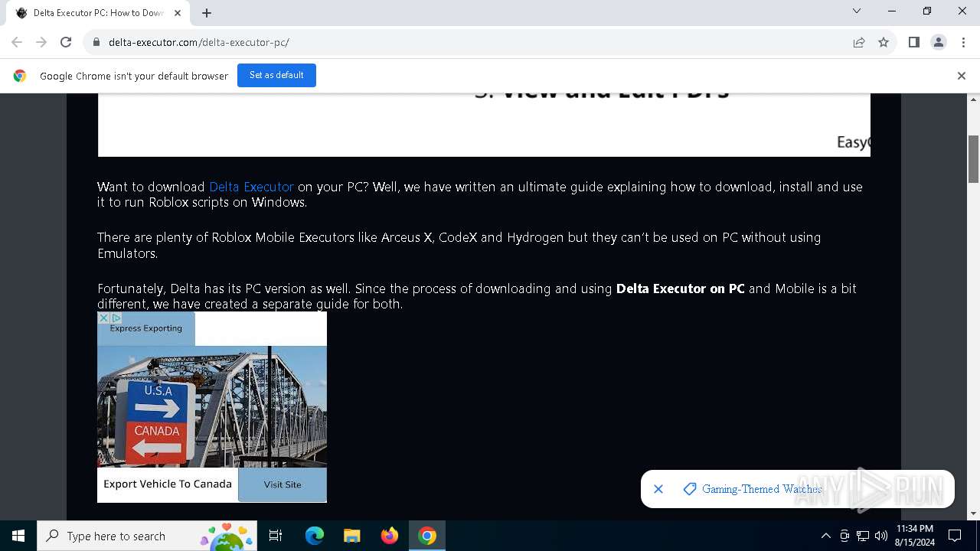980x551 pixels.
Task: Click the scrollbar up arrow
Action: (973, 99)
